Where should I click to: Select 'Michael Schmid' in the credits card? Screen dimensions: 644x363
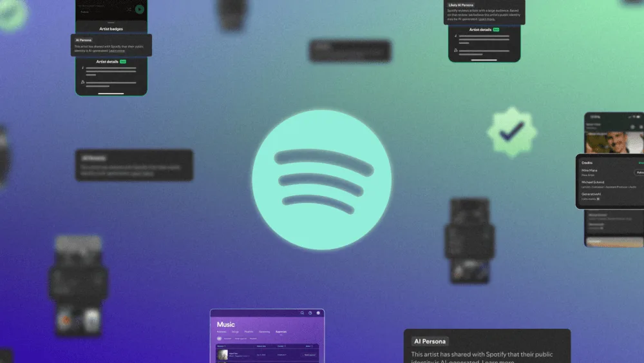(x=592, y=182)
